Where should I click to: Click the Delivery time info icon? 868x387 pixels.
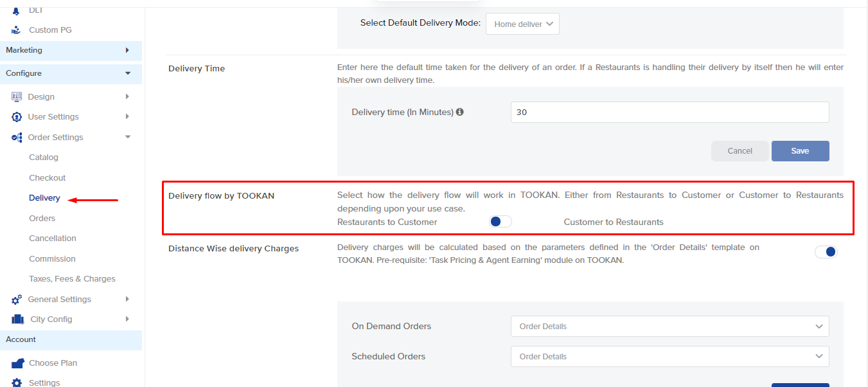coord(460,111)
